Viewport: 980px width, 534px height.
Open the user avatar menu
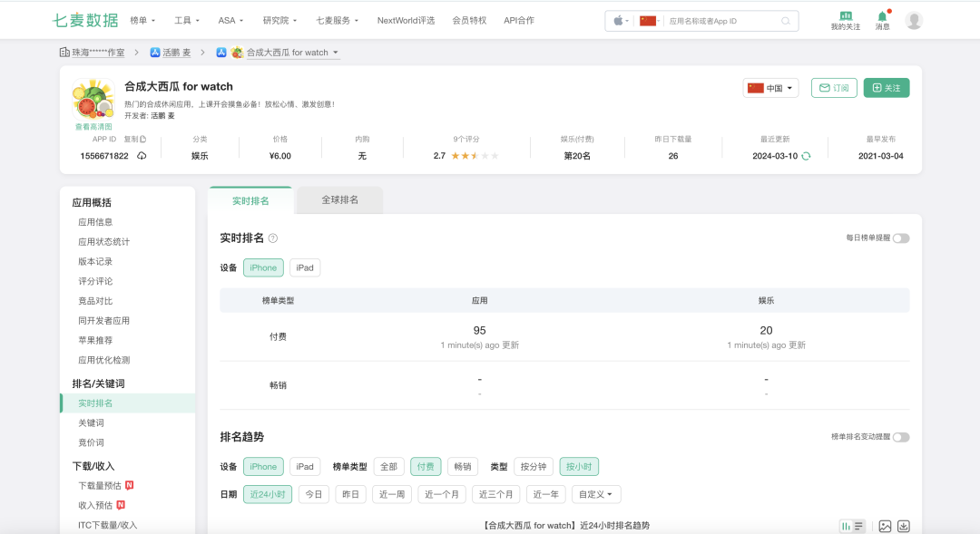914,21
